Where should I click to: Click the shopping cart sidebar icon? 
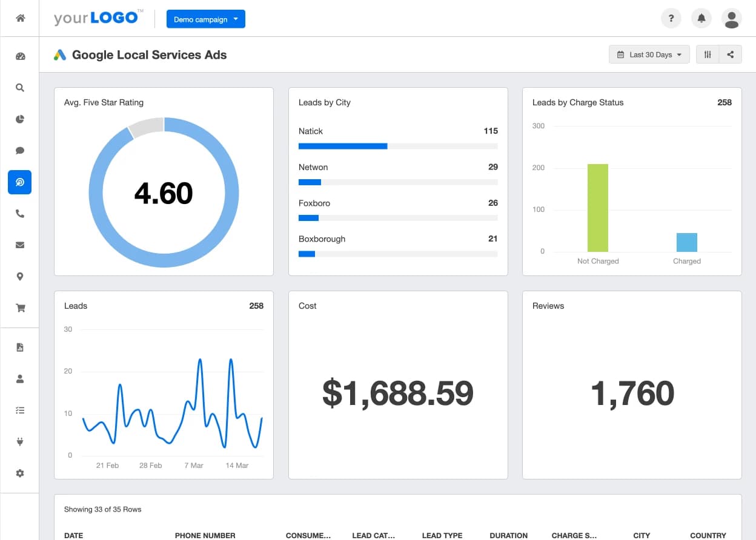click(20, 308)
